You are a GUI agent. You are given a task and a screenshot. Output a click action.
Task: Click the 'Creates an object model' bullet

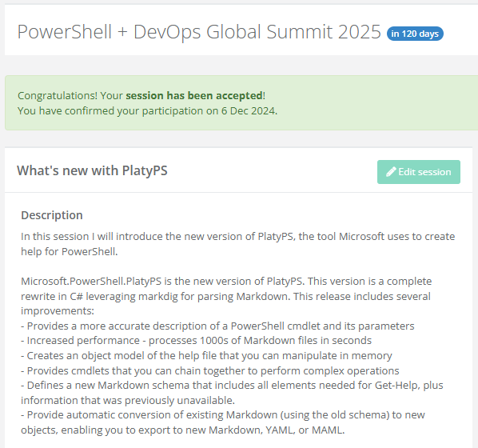click(206, 355)
